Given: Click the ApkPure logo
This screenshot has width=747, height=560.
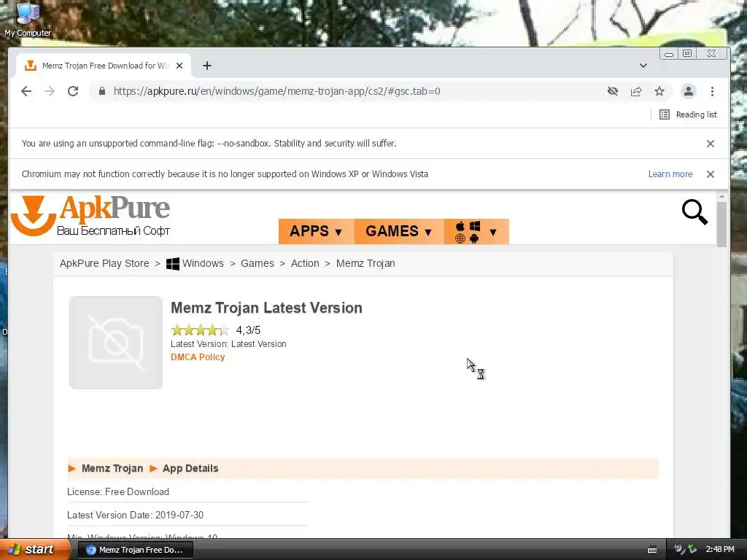Looking at the screenshot, I should pyautogui.click(x=90, y=216).
